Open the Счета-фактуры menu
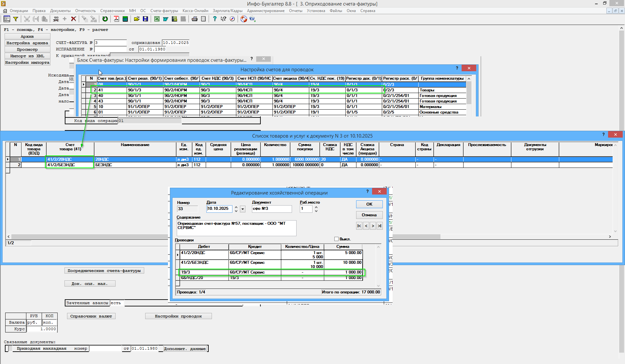The width and height of the screenshot is (625, 364). [164, 11]
